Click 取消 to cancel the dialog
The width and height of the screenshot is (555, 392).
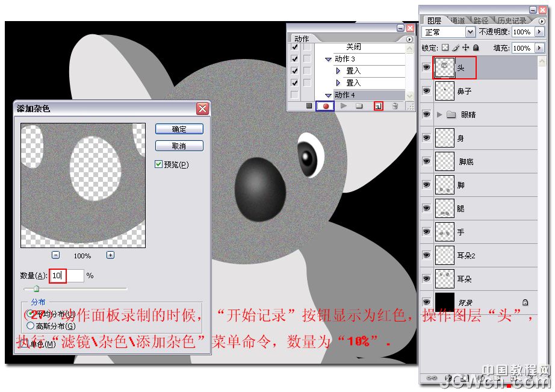coord(179,146)
